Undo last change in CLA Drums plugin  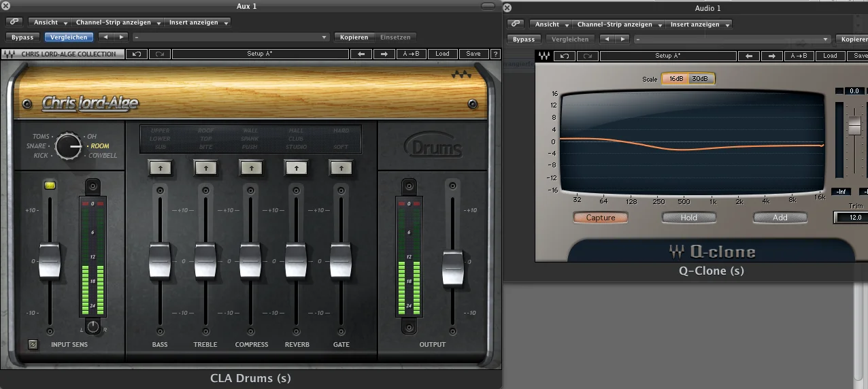tap(137, 54)
